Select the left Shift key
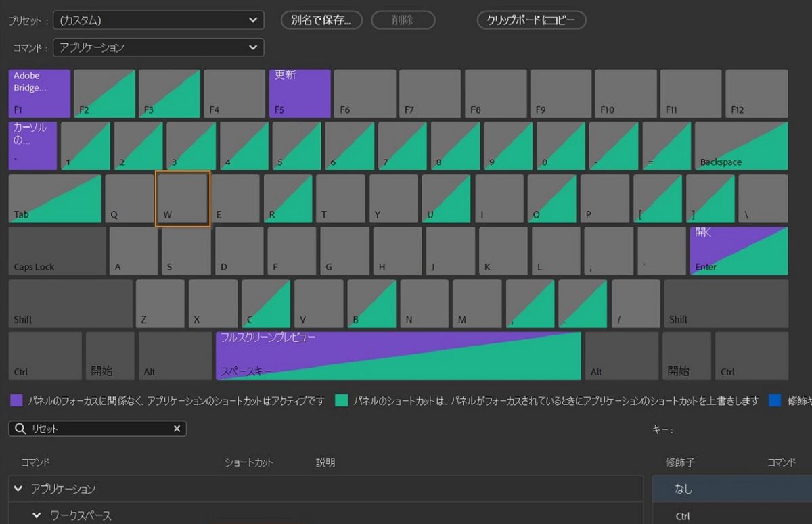812x524 pixels. (70, 303)
